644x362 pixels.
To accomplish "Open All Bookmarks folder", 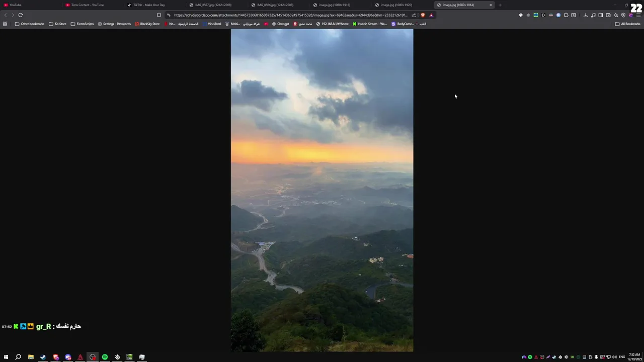I will 627,24.
